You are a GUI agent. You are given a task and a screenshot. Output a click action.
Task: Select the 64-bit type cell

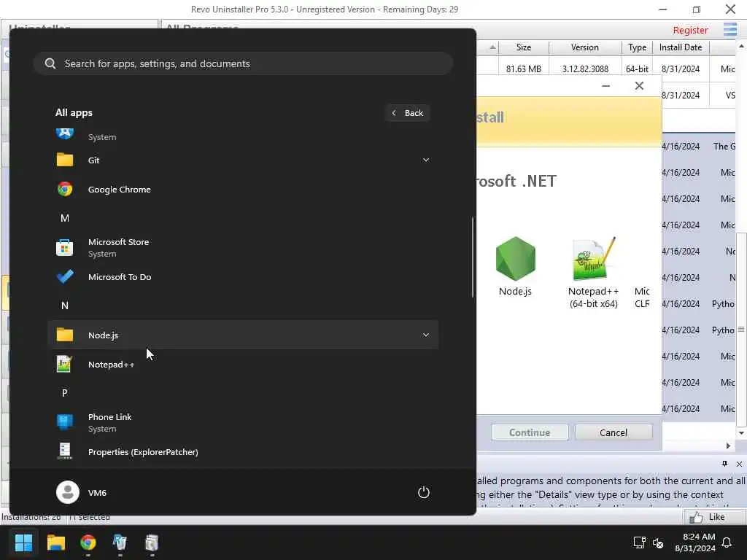tap(637, 69)
